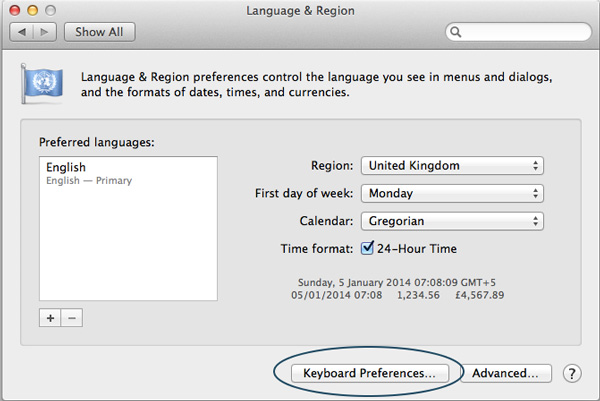Click the sample number 1,234.56
The image size is (600, 401).
[x=418, y=295]
